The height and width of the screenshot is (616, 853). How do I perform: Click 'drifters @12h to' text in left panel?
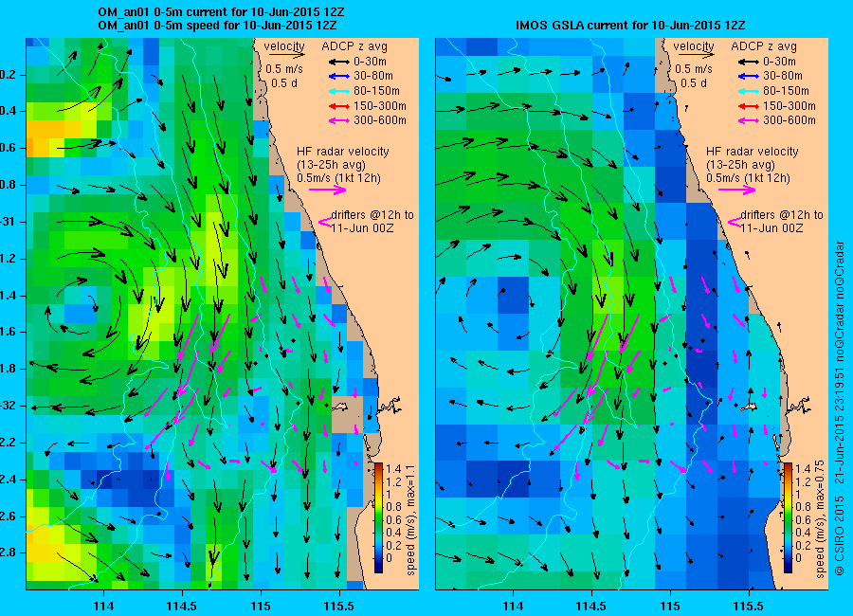[372, 215]
